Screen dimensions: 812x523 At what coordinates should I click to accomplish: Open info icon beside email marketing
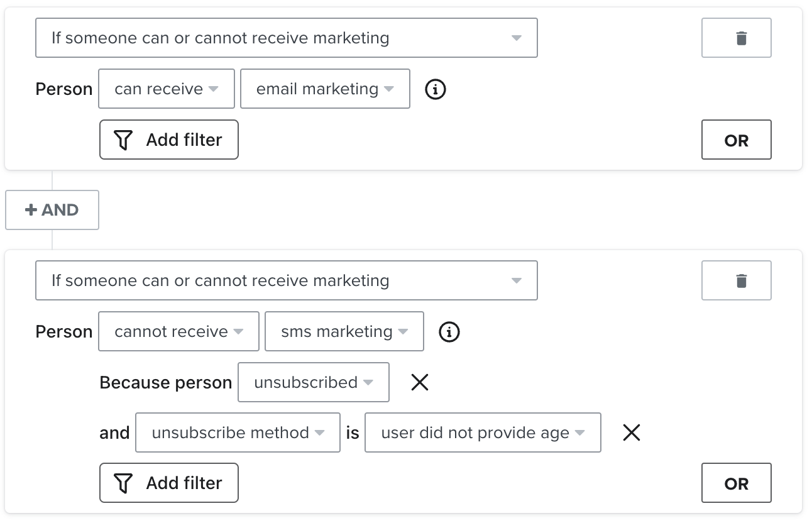click(x=436, y=89)
